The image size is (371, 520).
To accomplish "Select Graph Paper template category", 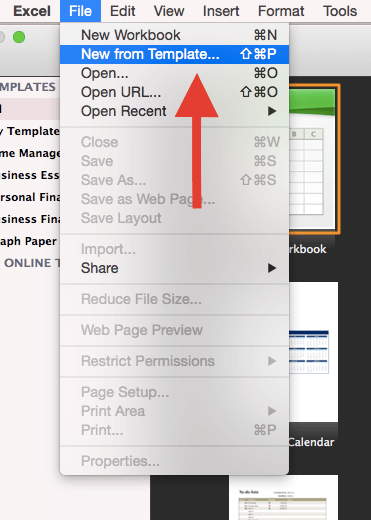I will pos(28,241).
